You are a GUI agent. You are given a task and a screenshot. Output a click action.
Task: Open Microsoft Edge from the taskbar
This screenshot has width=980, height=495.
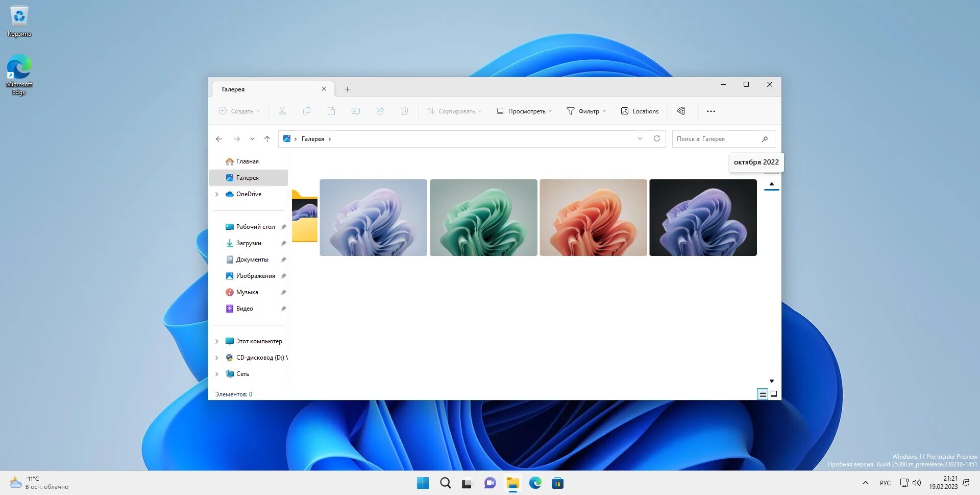coord(535,483)
